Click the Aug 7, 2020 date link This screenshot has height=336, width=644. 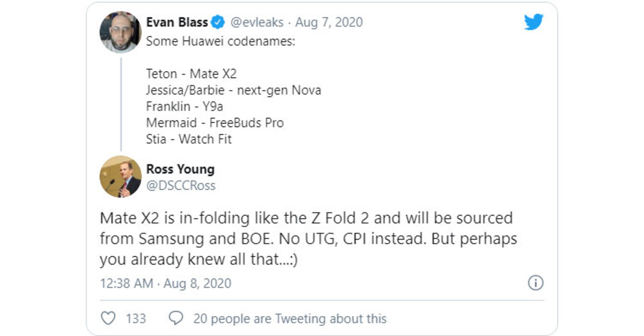click(329, 22)
